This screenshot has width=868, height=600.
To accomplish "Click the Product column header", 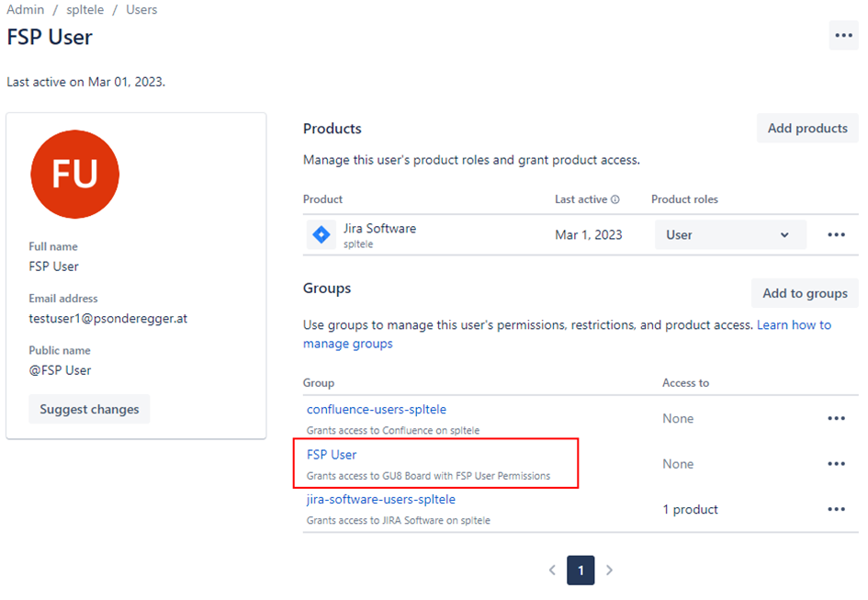I will [322, 199].
